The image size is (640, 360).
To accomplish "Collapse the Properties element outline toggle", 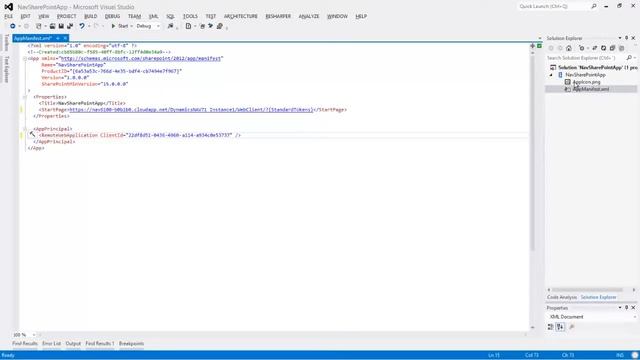I will [x=25, y=97].
